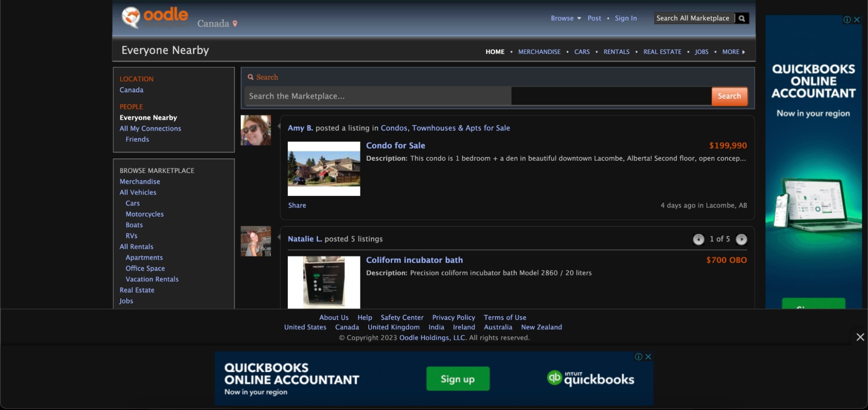Open Terms of Use footer link
This screenshot has height=410, width=868.
(x=505, y=317)
